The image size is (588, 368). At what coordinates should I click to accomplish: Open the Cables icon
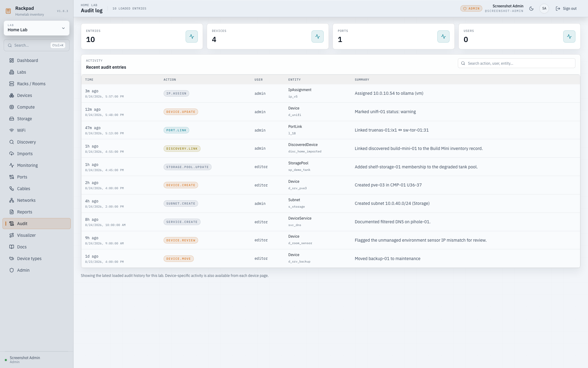pos(12,189)
